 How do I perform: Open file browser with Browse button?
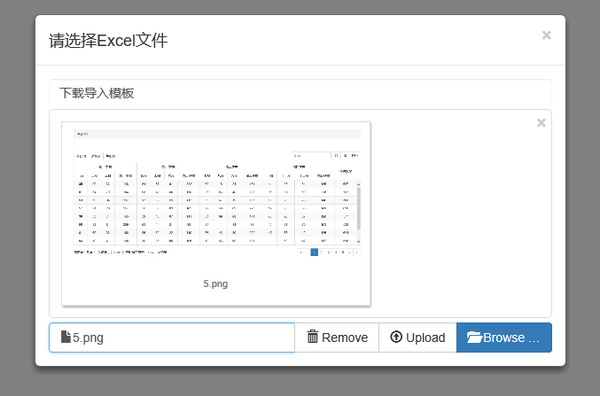coord(504,337)
